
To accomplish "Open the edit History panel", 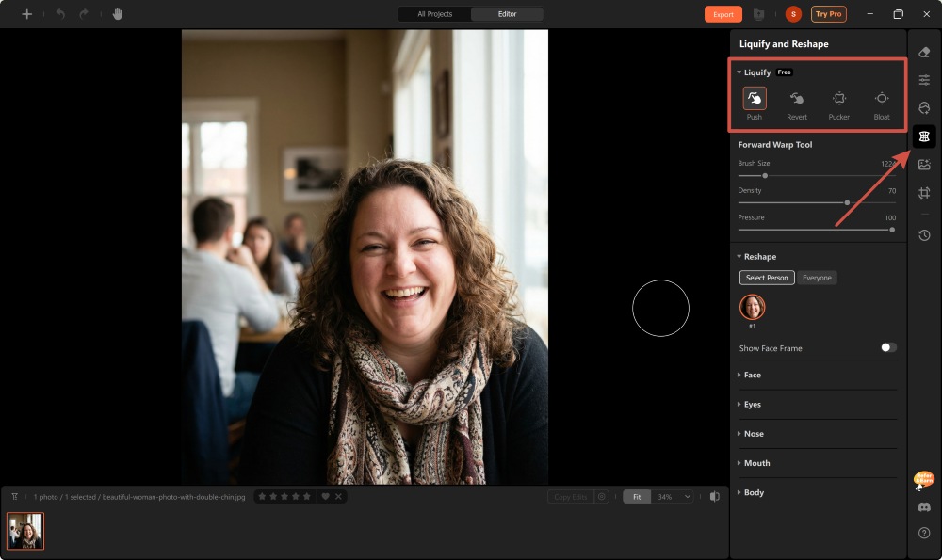I will pos(924,234).
